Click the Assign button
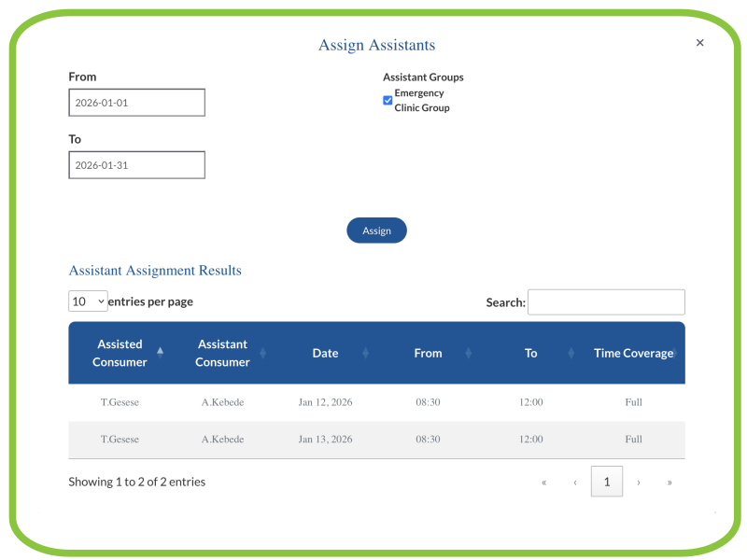 pyautogui.click(x=376, y=230)
